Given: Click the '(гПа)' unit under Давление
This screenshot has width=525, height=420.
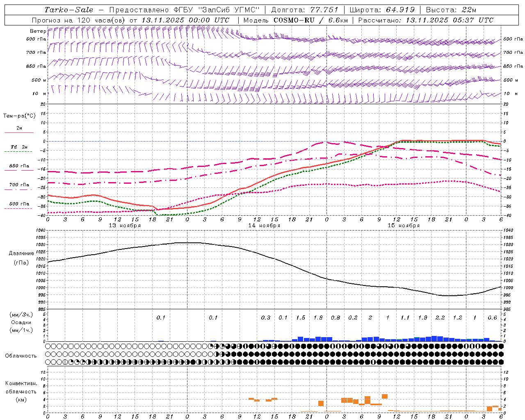Looking at the screenshot, I should tap(21, 262).
